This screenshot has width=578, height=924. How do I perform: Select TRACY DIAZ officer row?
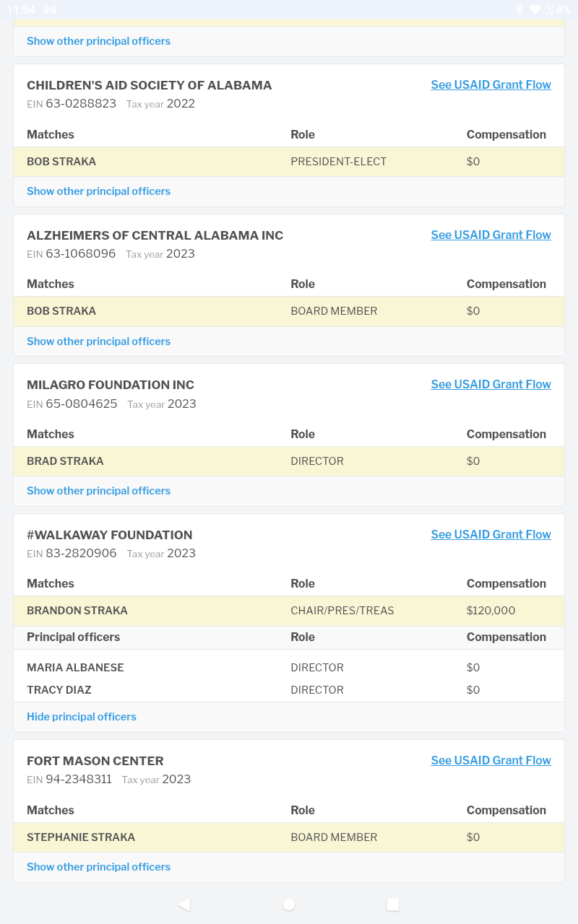[x=289, y=690]
